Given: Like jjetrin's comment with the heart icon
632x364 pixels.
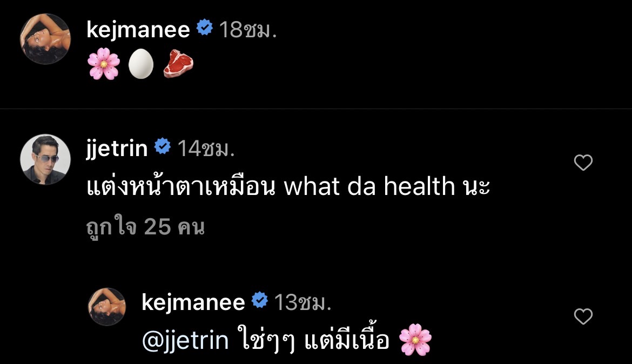Looking at the screenshot, I should pos(583,162).
